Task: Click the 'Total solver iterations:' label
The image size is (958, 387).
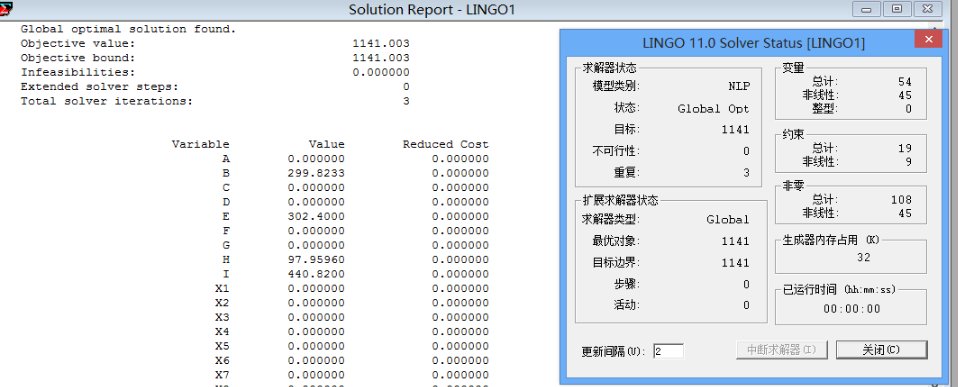Action: pyautogui.click(x=106, y=101)
